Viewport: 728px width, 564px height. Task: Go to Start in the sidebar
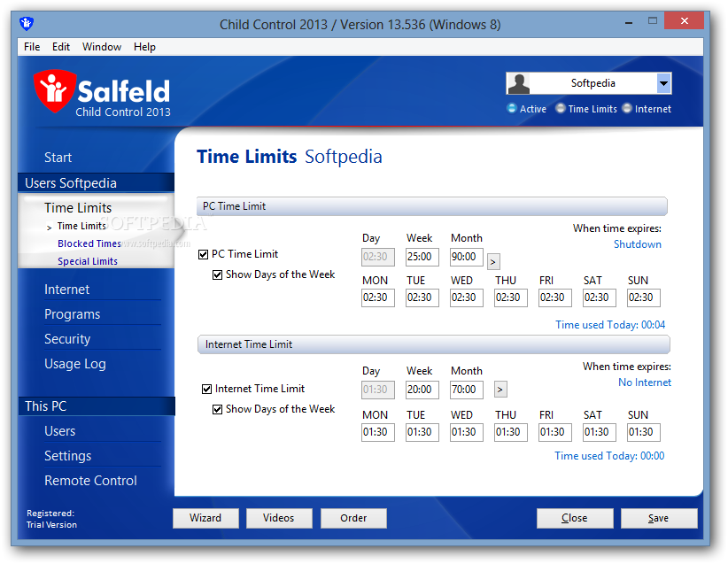click(58, 158)
